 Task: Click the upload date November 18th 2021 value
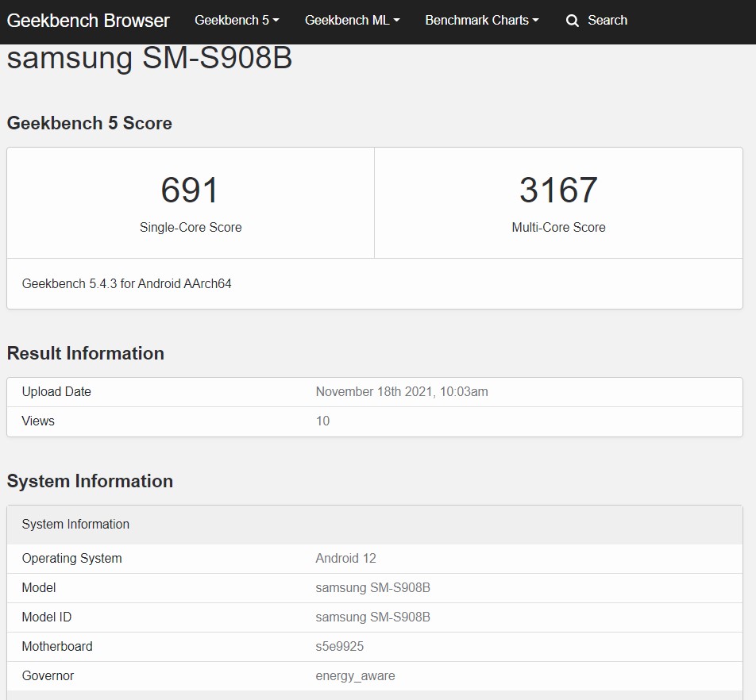401,391
